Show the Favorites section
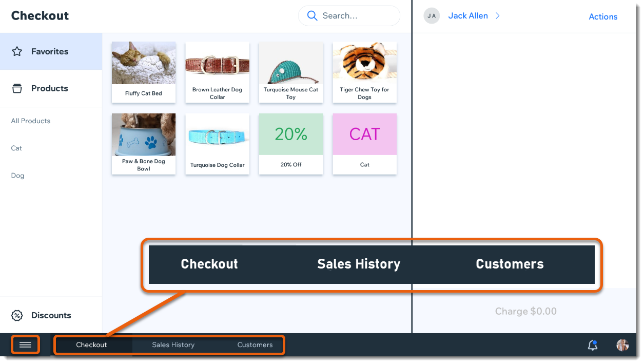 (x=51, y=51)
